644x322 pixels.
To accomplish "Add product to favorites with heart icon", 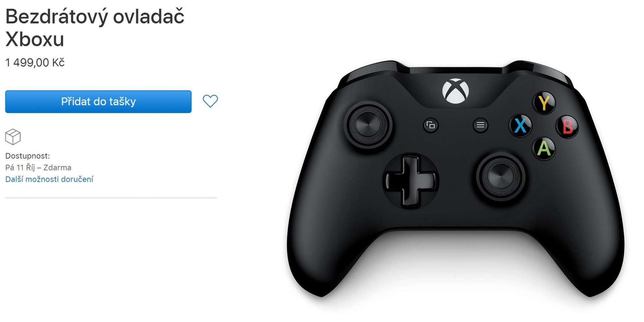I will pos(210,101).
